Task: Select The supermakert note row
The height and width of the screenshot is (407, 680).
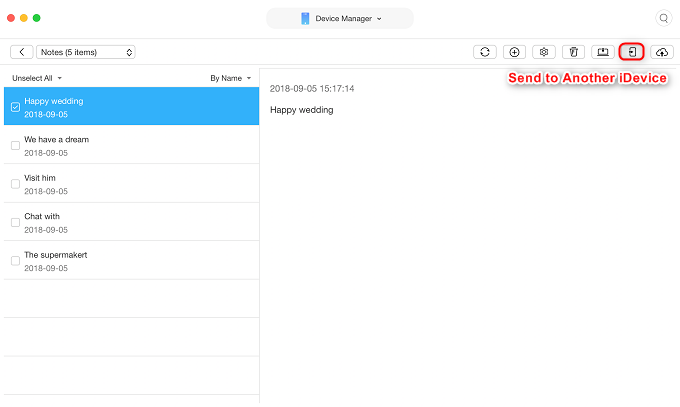Action: [x=131, y=261]
